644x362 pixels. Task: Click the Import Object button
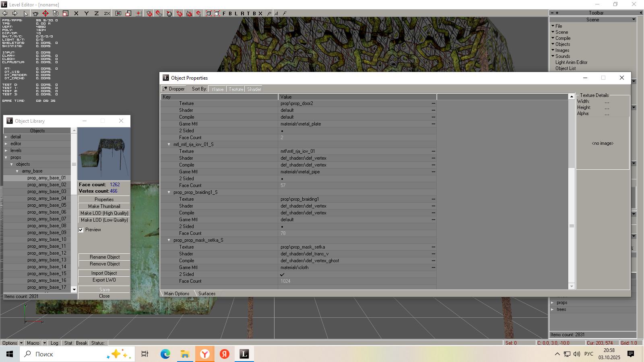pyautogui.click(x=104, y=273)
